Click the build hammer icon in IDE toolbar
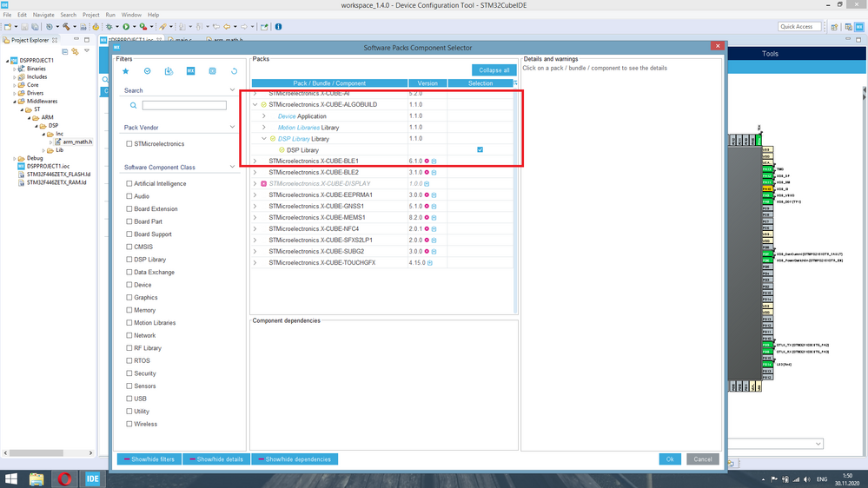Screen dimensions: 868x488 66,27
